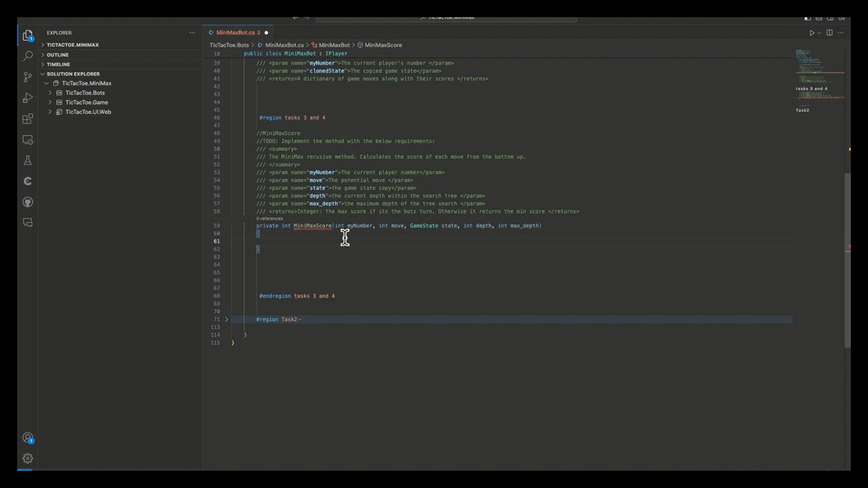Open the Extensions view

point(27,118)
